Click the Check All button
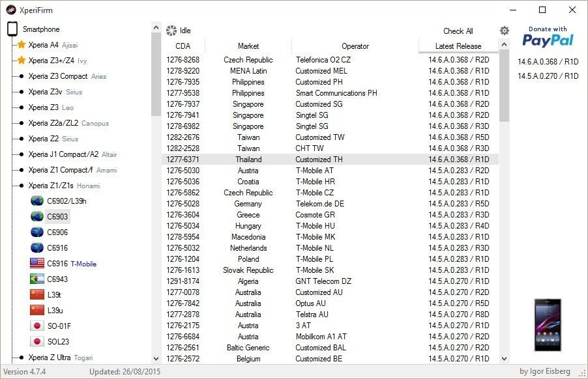The height and width of the screenshot is (379, 588). 458,31
